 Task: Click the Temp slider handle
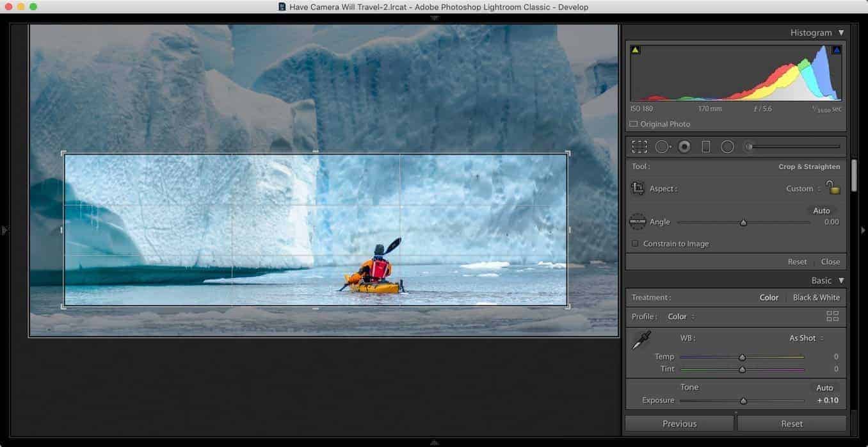[x=743, y=357]
